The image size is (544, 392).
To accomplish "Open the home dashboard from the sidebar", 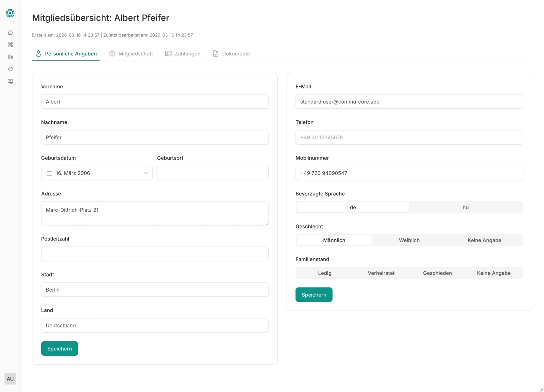I will click(10, 32).
